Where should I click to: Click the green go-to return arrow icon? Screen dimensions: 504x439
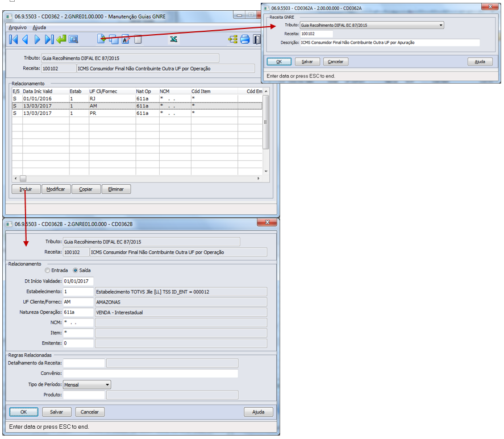pos(61,39)
